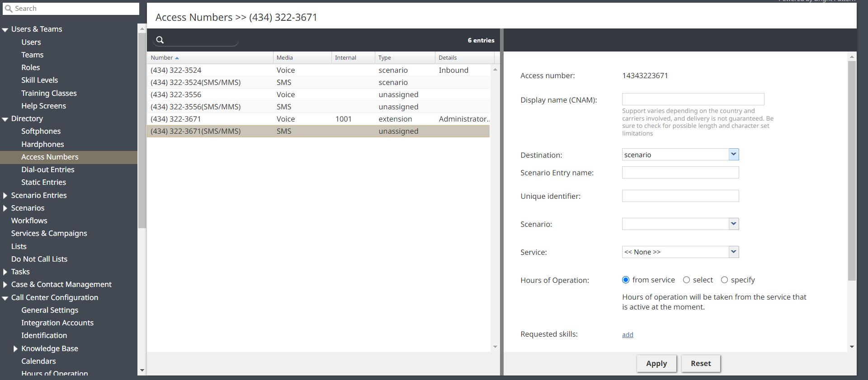Sort by the Details column header
The width and height of the screenshot is (868, 380).
coord(465,58)
